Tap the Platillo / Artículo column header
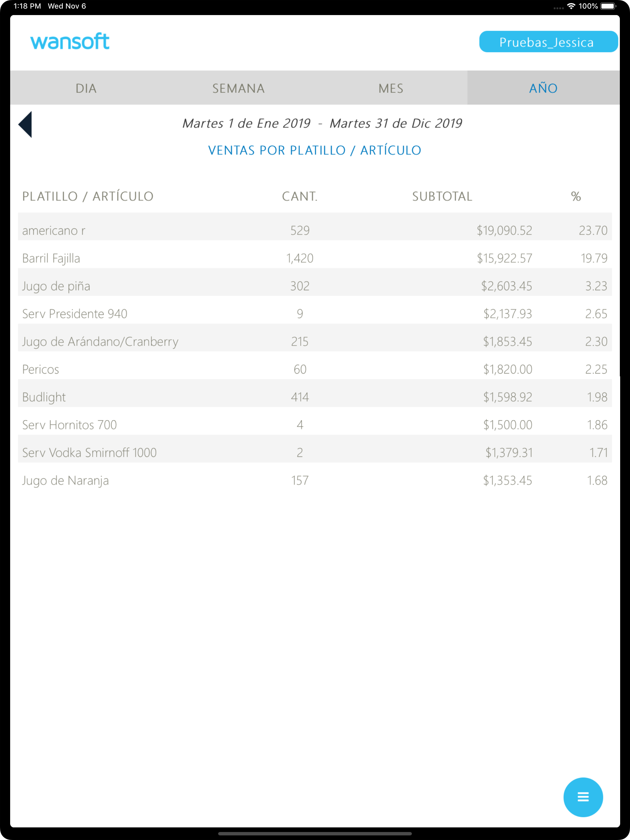This screenshot has height=840, width=630. (88, 196)
